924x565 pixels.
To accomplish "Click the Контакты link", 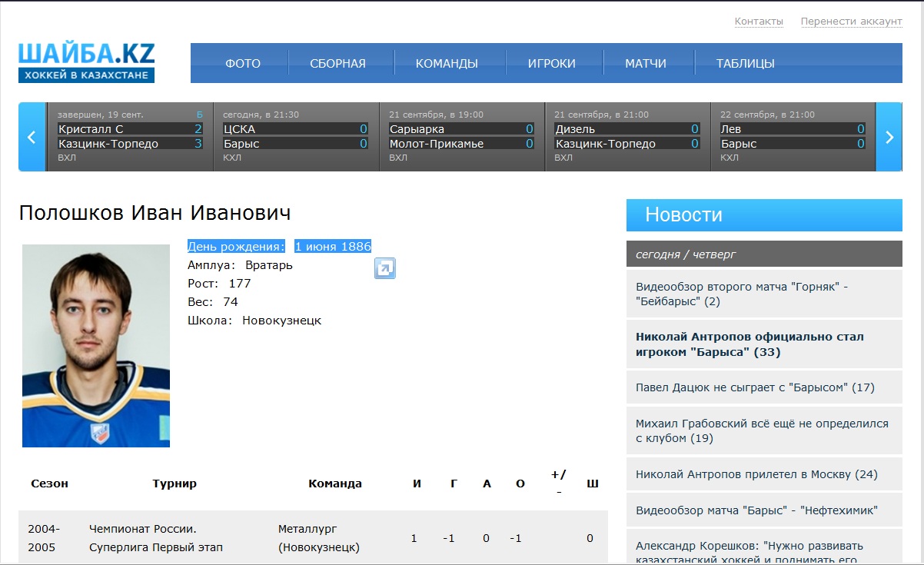I will 758,22.
